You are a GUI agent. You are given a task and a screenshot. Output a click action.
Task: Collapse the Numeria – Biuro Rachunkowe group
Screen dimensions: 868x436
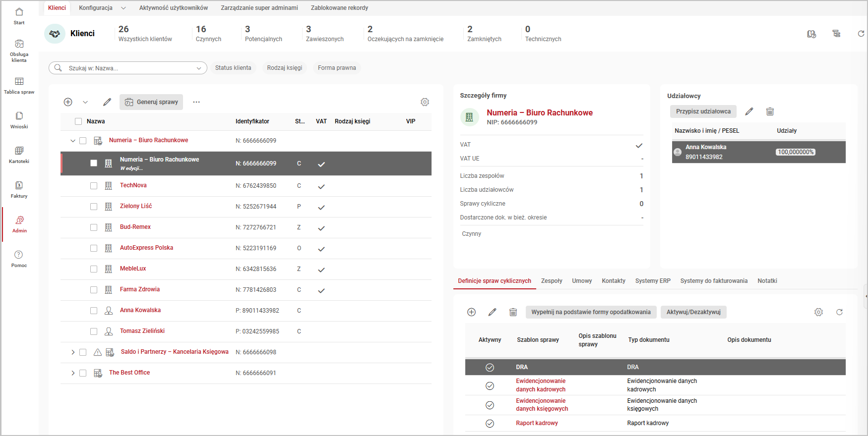point(73,141)
